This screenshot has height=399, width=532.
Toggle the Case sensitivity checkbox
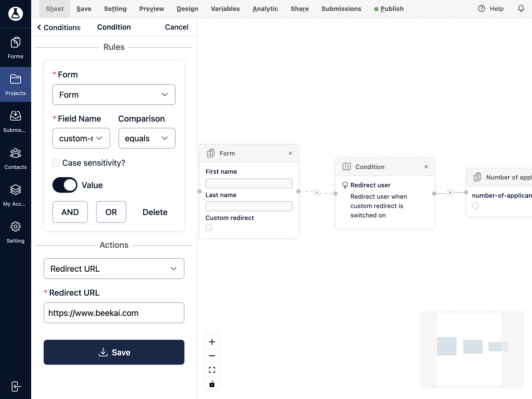point(56,163)
